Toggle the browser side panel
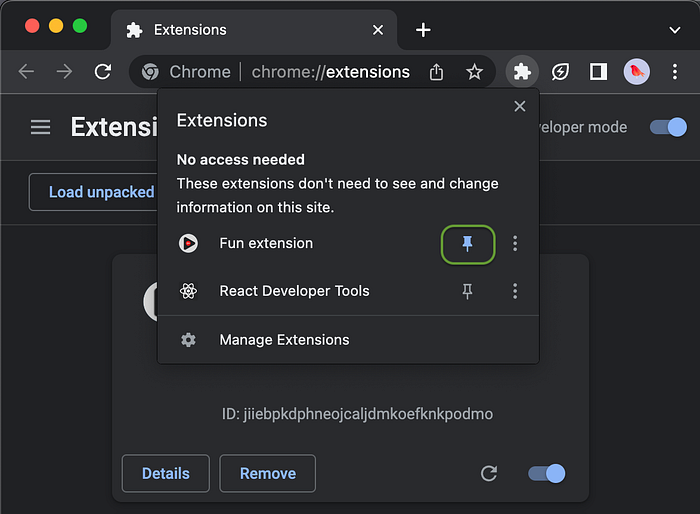This screenshot has width=700, height=514. pos(598,71)
